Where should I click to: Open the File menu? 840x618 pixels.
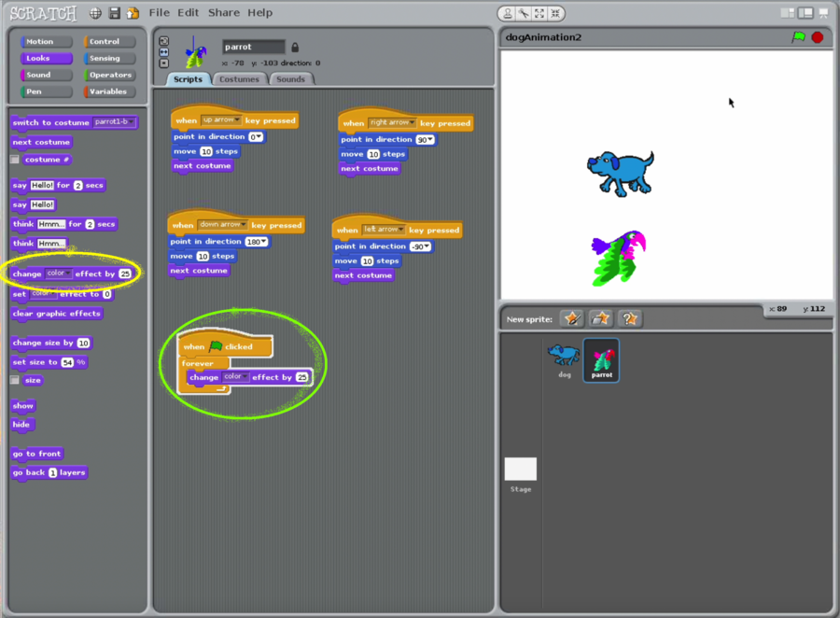pos(160,13)
